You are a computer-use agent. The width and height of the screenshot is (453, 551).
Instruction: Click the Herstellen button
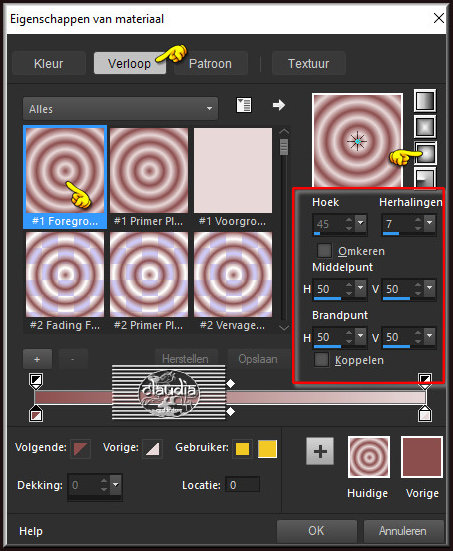(185, 359)
